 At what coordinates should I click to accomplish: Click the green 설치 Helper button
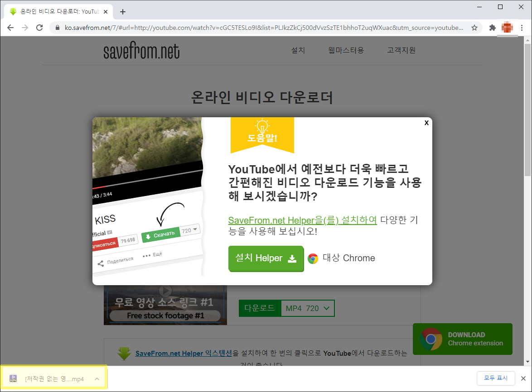pyautogui.click(x=266, y=258)
